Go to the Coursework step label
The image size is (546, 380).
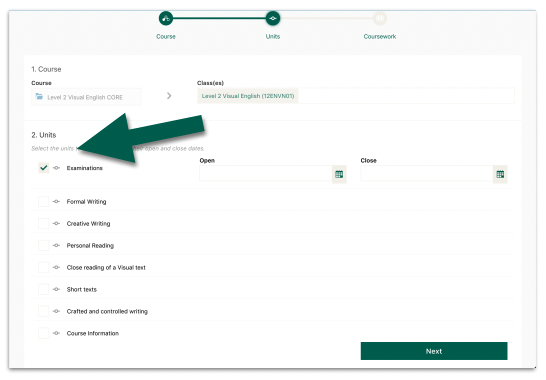coord(380,37)
